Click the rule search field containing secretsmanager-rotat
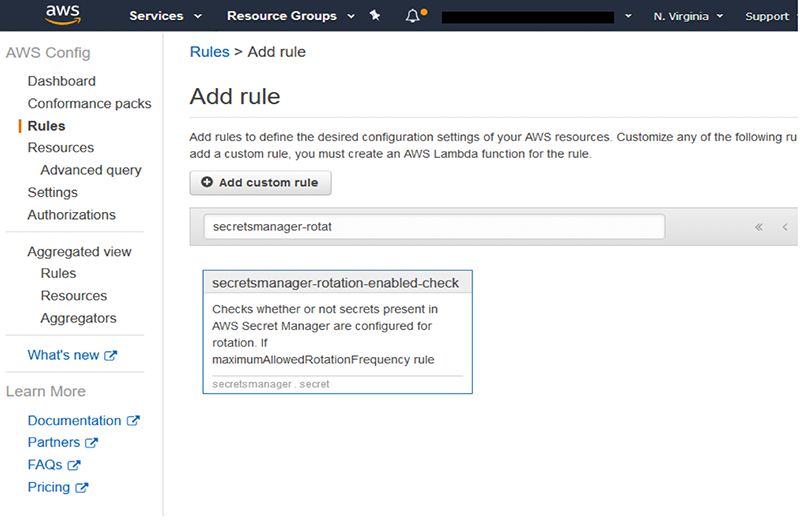Viewport: 800px width, 525px height. point(434,227)
